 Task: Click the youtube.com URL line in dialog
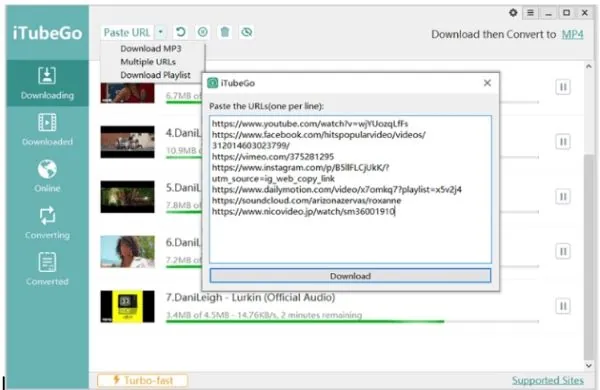[x=310, y=124]
